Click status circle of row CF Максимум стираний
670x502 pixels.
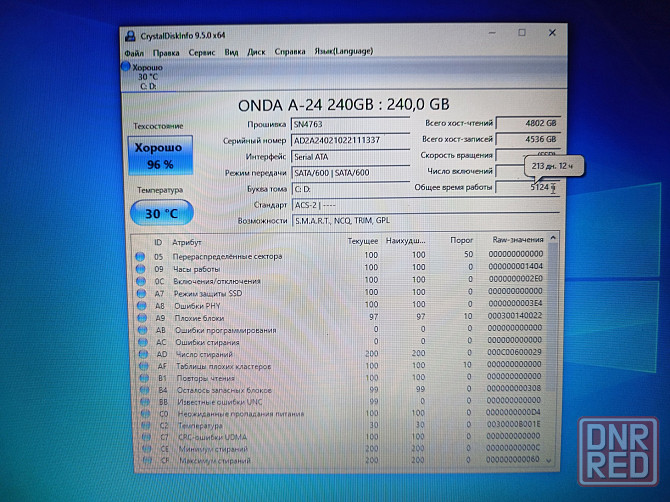coord(147,461)
